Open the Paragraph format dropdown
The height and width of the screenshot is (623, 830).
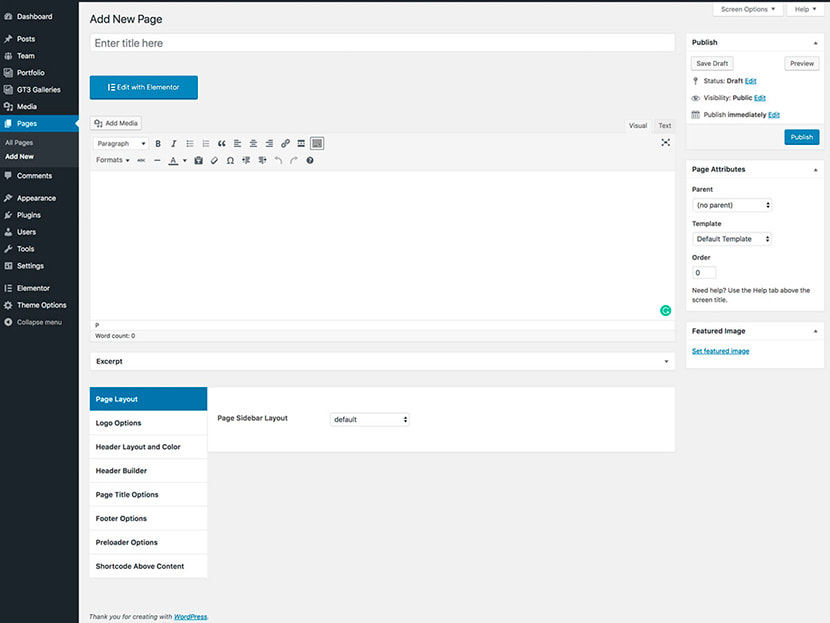120,143
